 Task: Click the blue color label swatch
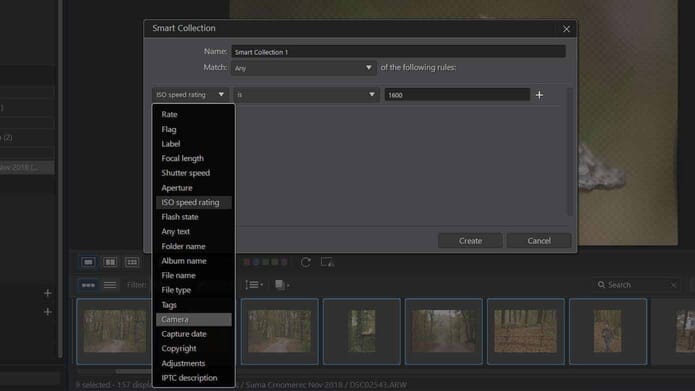[x=256, y=262]
